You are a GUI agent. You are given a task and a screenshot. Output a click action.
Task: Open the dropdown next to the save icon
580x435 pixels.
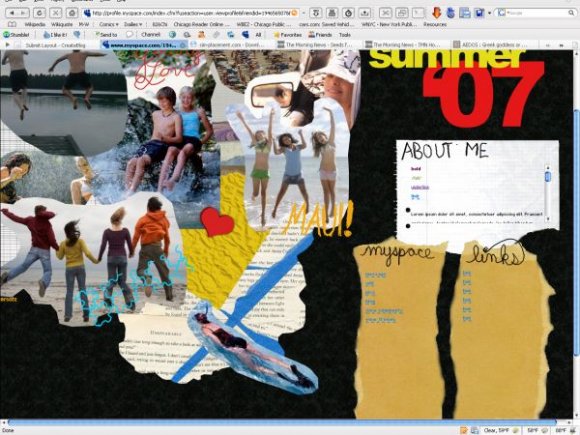(489, 13)
